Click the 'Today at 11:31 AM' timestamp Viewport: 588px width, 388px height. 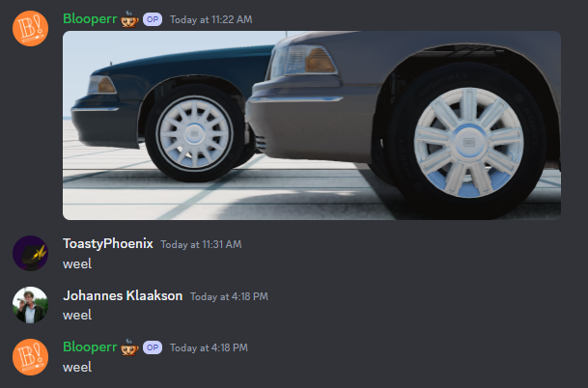coord(202,245)
